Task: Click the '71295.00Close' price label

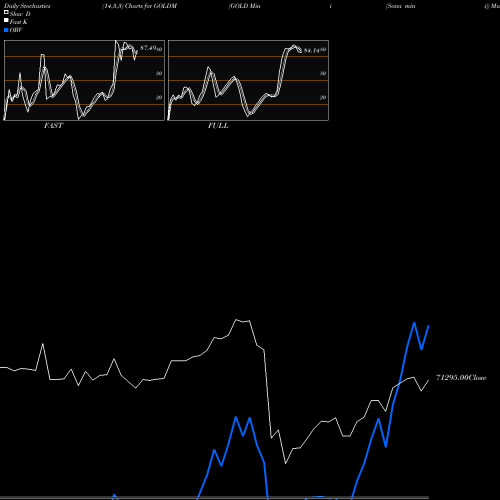Action: [461, 378]
